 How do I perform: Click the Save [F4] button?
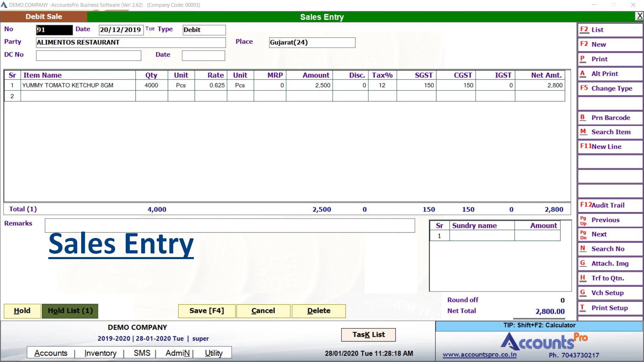pos(207,311)
